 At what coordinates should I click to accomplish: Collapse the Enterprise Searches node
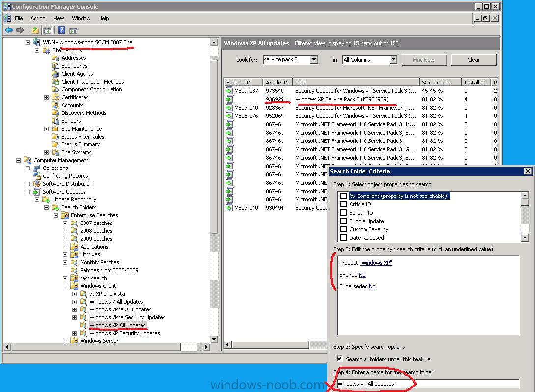click(x=56, y=215)
